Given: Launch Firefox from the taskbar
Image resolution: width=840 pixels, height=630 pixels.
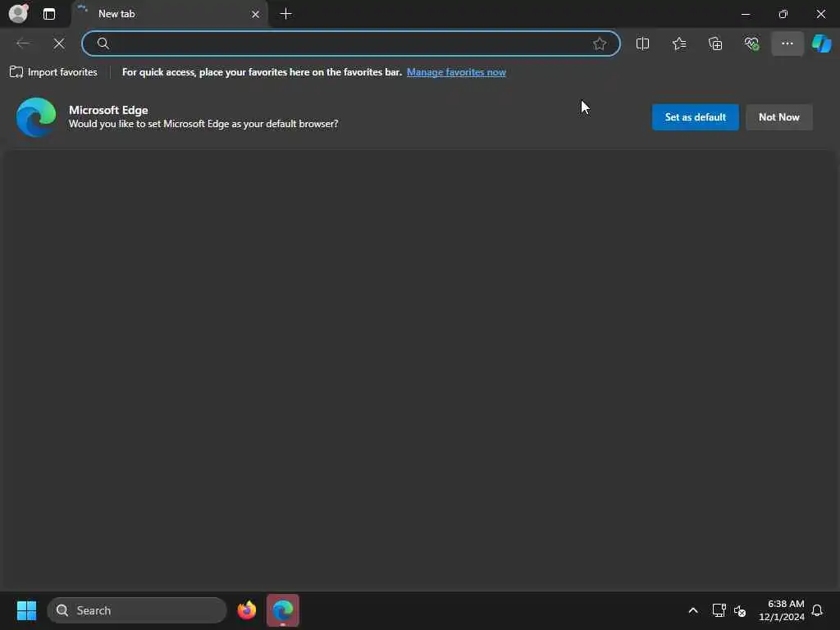Looking at the screenshot, I should pyautogui.click(x=246, y=610).
